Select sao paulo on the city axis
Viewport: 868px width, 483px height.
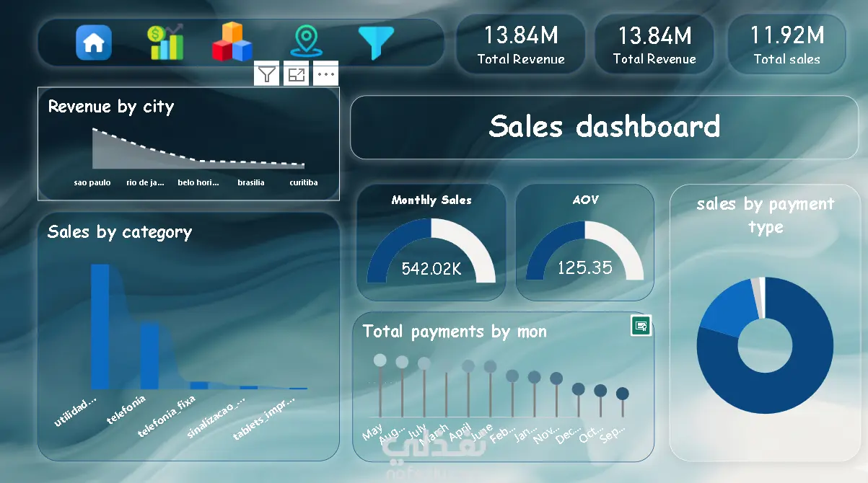coord(92,182)
